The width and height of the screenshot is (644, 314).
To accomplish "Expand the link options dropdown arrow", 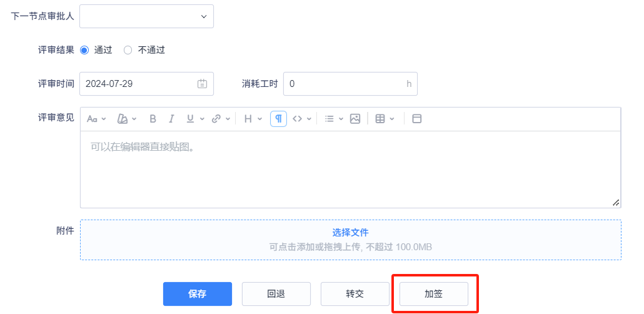I will [x=228, y=119].
